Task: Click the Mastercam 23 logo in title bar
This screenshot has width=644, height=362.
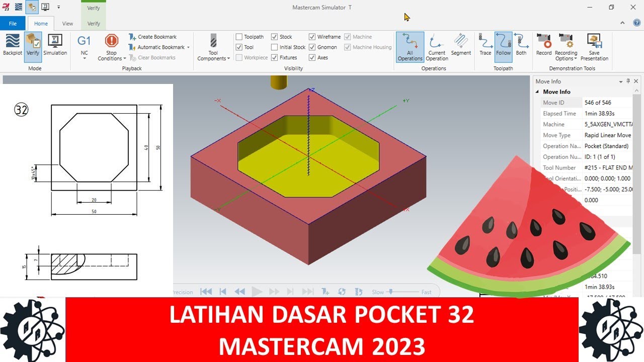Action: (7, 7)
